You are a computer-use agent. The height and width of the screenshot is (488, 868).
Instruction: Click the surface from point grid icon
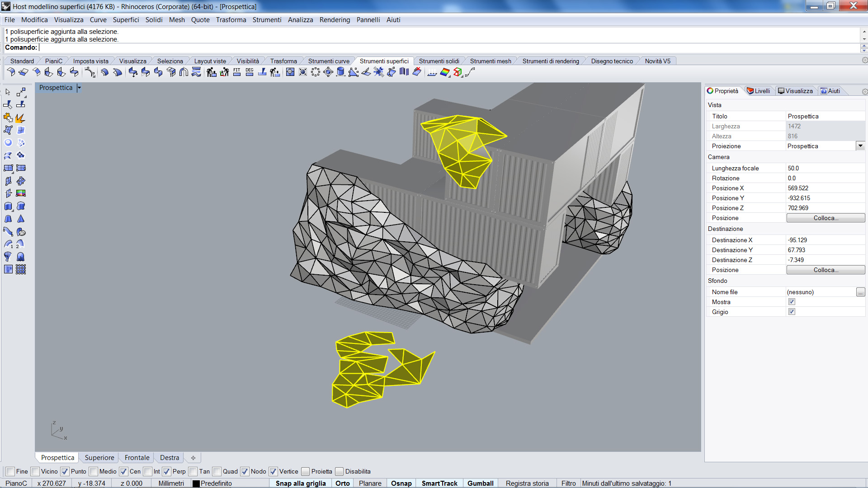[x=21, y=269]
